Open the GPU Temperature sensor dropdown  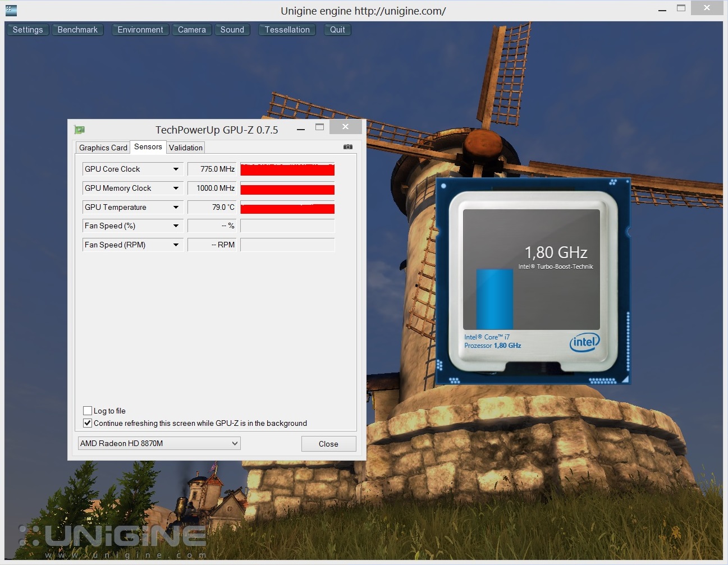pyautogui.click(x=176, y=207)
